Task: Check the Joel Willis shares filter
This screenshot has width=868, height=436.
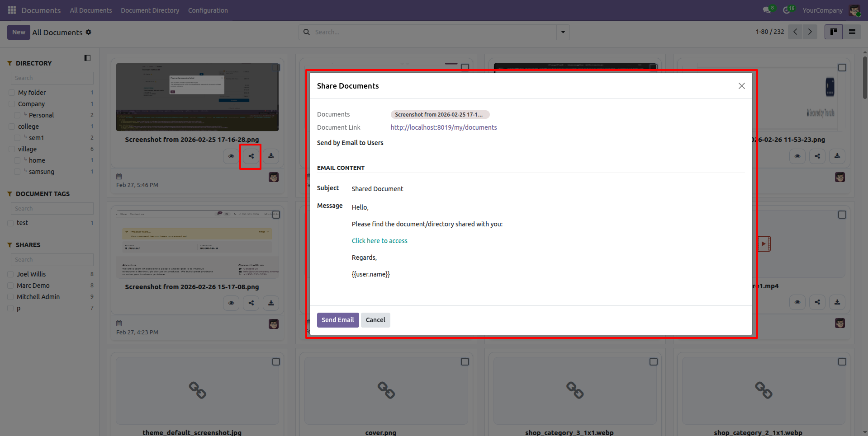Action: tap(10, 274)
